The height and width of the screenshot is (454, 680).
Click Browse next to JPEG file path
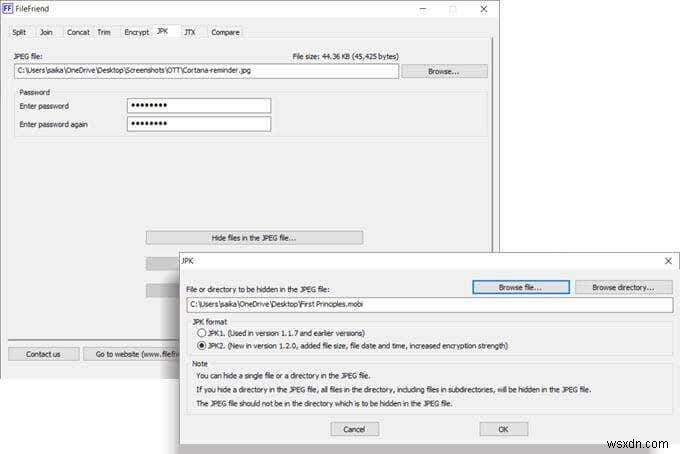[x=444, y=71]
